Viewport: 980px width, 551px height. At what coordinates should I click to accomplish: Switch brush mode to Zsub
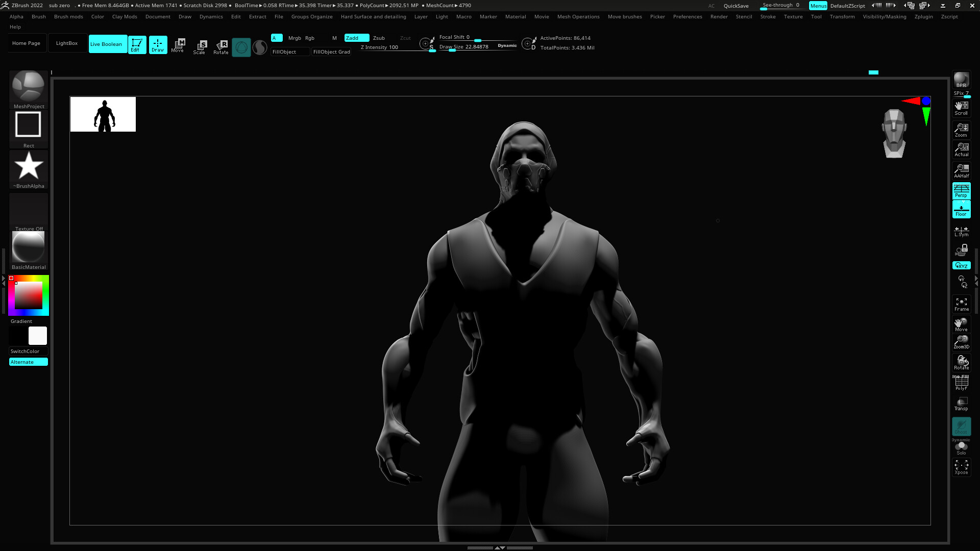coord(379,38)
